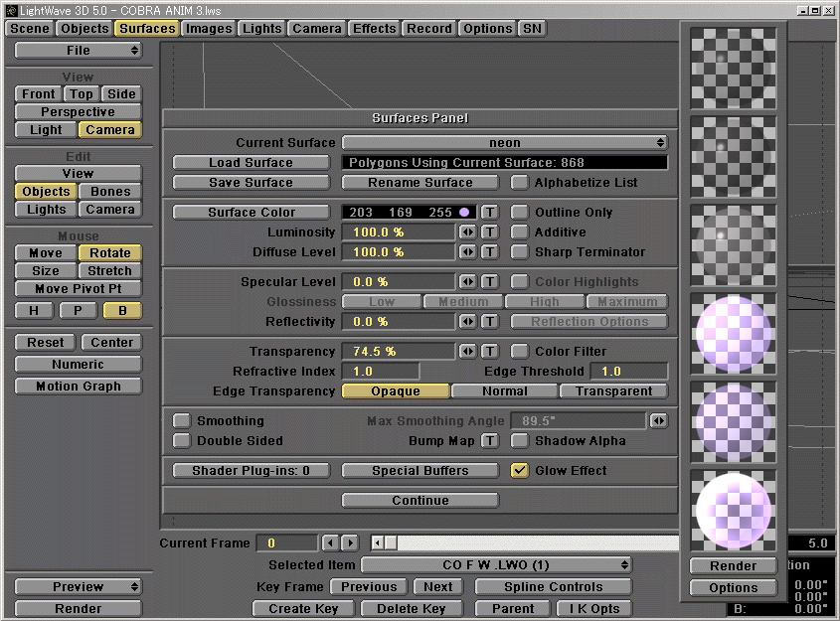Viewport: 840px width, 621px height.
Task: Click the purple surface color swatch
Action: 463,213
